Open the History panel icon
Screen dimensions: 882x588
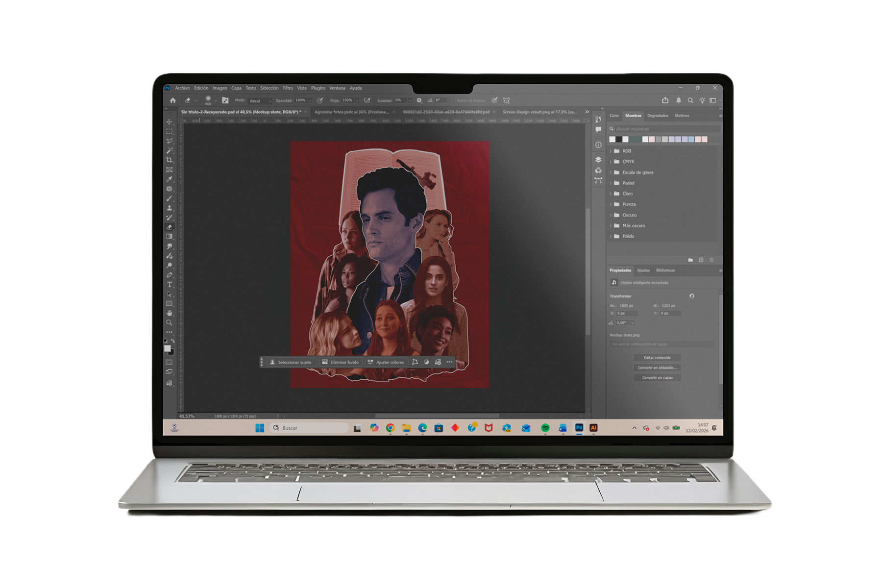click(598, 120)
